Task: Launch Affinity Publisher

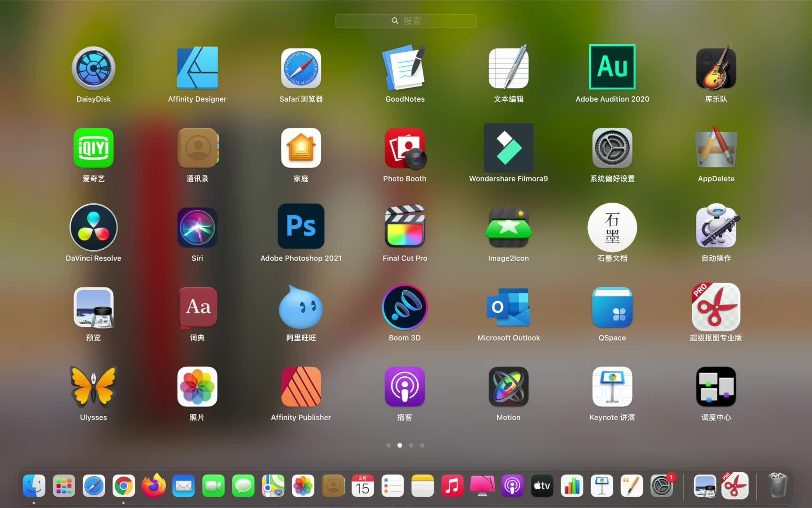Action: pyautogui.click(x=301, y=387)
